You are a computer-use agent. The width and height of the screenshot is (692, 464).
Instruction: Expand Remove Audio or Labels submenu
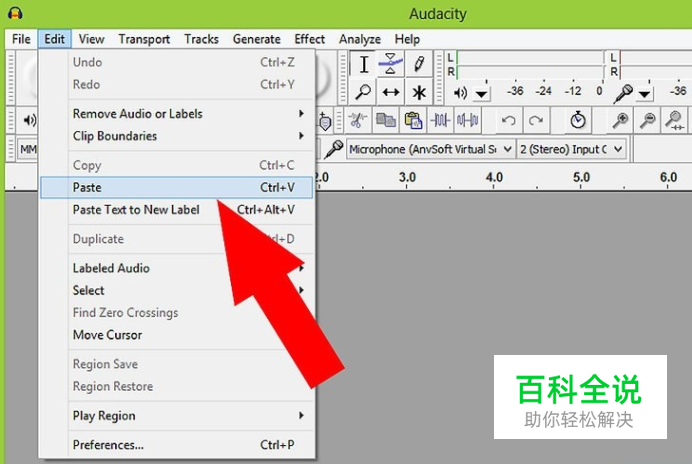click(177, 114)
